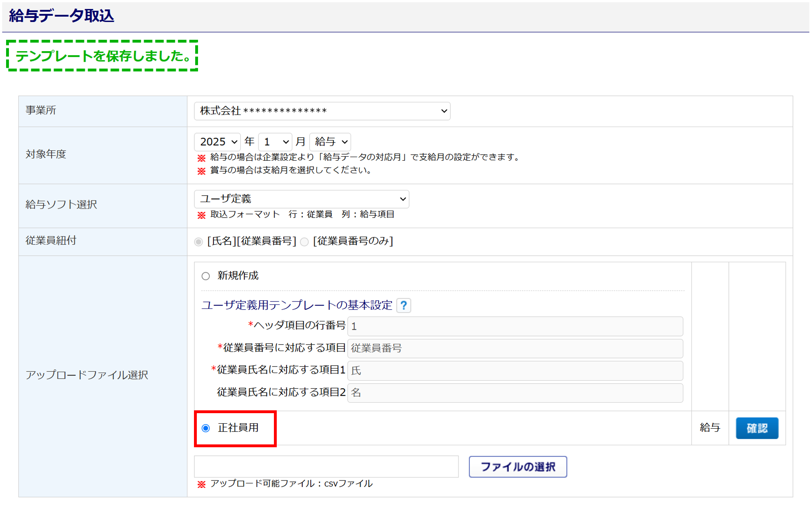Expand the 給与ソフト選択 ユーザ定義 dropdown
The image size is (812, 513).
(302, 199)
